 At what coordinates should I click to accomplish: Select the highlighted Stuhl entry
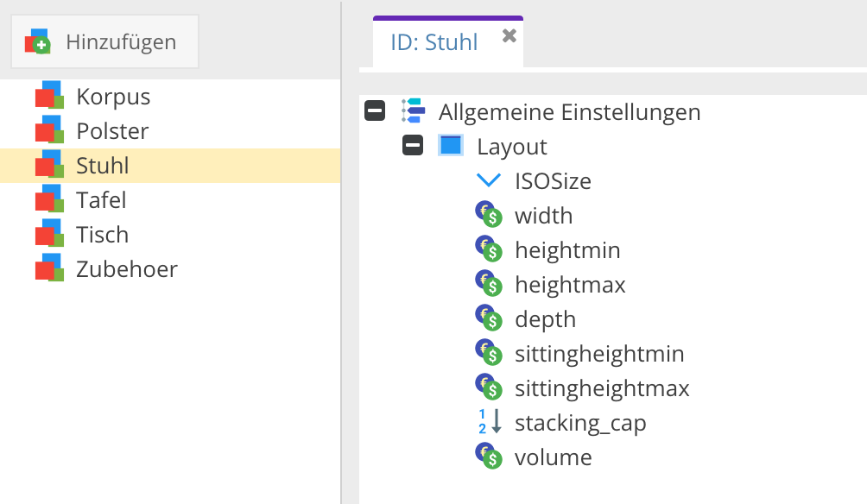click(x=102, y=166)
